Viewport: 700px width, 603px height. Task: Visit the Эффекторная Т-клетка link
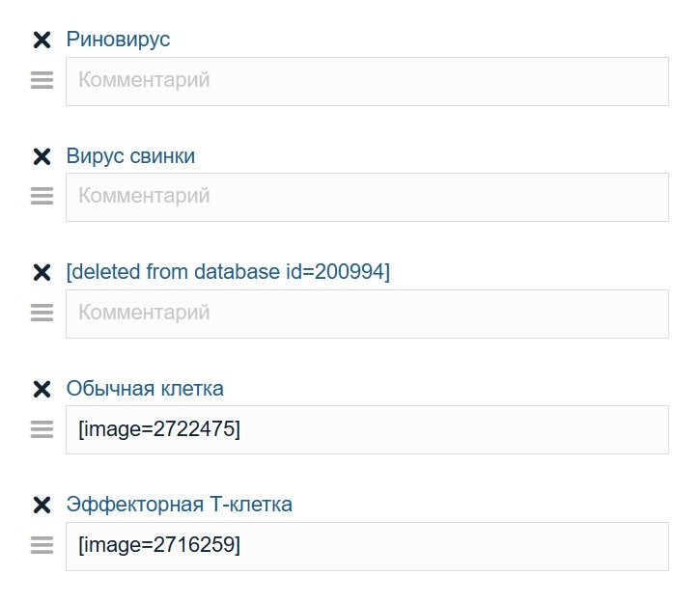coord(179,505)
